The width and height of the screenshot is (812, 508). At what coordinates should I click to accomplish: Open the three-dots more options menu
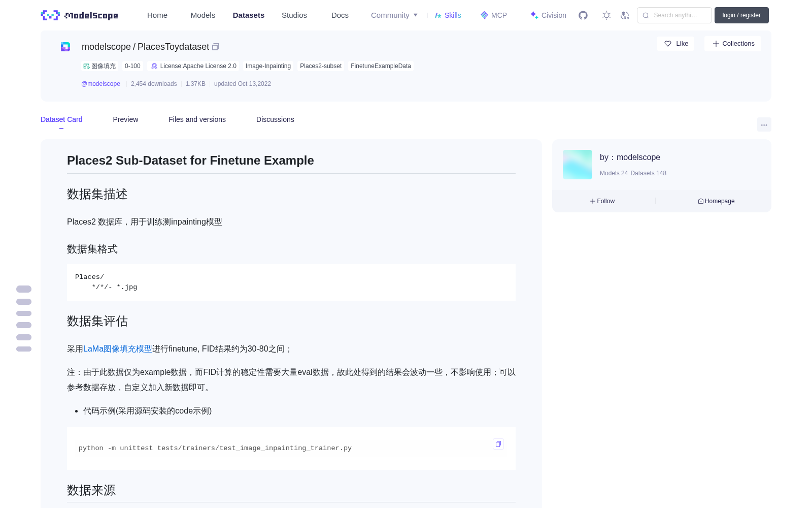pyautogui.click(x=764, y=124)
